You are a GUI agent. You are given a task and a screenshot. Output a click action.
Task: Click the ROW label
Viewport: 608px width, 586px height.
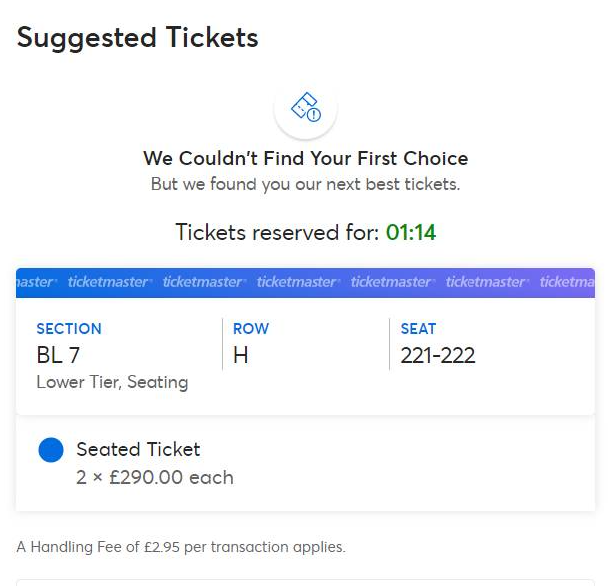pos(251,329)
